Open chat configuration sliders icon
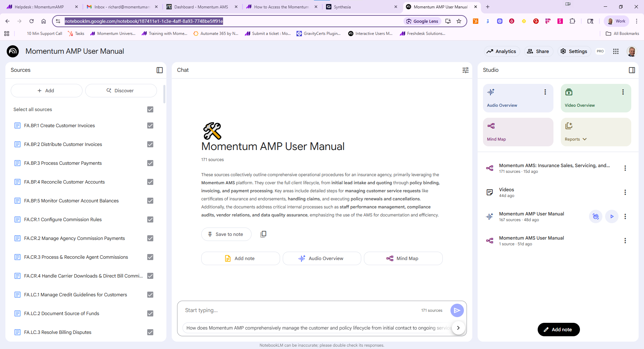Viewport: 644px width, 349px height. pos(466,70)
